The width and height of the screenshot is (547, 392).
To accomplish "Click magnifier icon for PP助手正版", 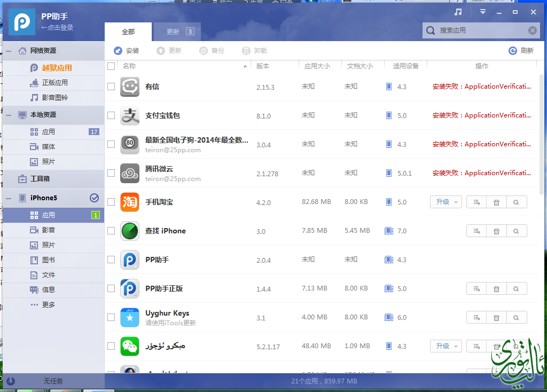I will coord(517,289).
